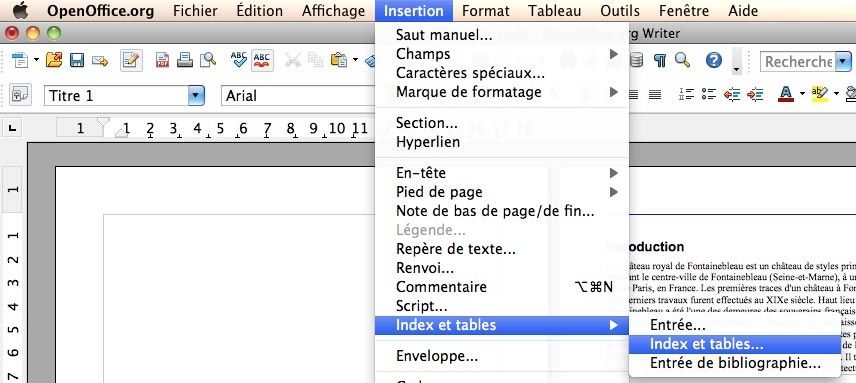This screenshot has width=856, height=383.
Task: Toggle automatic spell checking
Action: 262,60
